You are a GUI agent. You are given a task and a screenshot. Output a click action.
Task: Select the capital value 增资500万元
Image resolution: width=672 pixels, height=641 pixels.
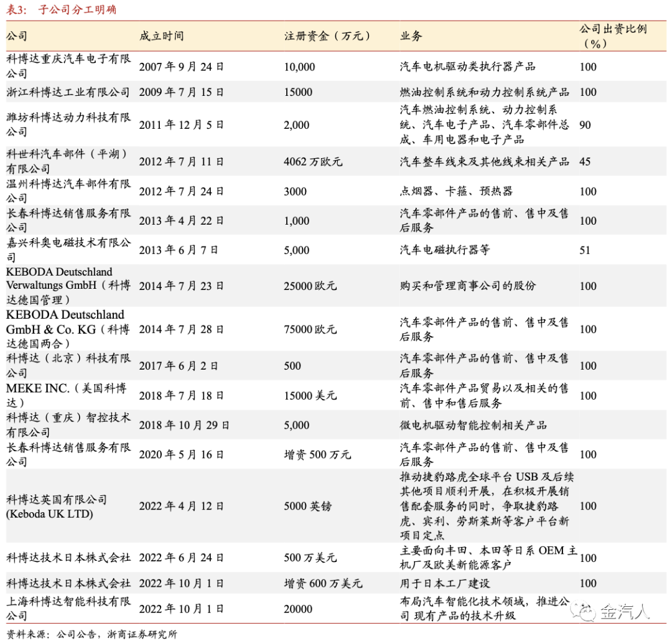coord(317,454)
